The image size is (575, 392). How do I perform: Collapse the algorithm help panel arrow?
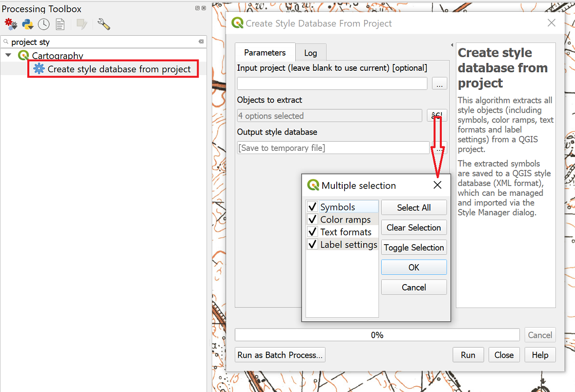(x=452, y=45)
